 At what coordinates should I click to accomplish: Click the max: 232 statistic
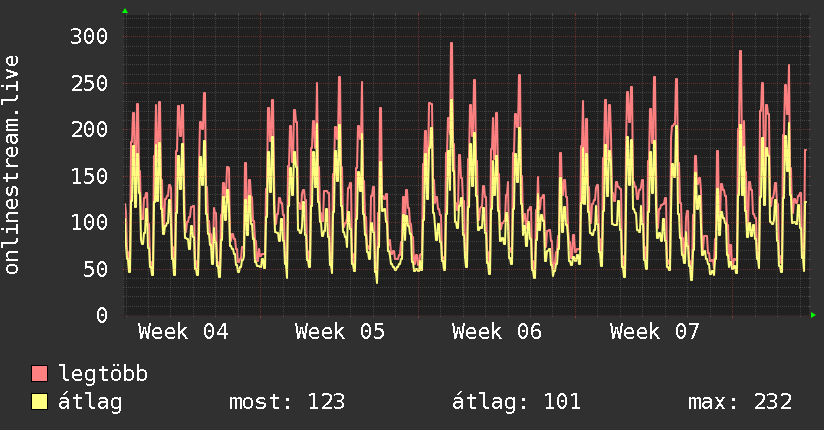740,402
